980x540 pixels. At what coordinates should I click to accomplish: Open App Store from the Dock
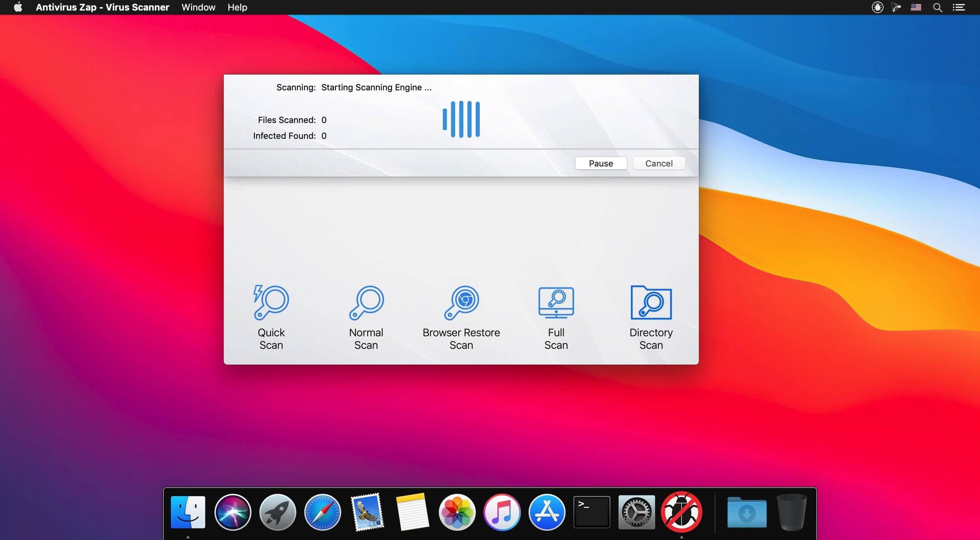547,512
